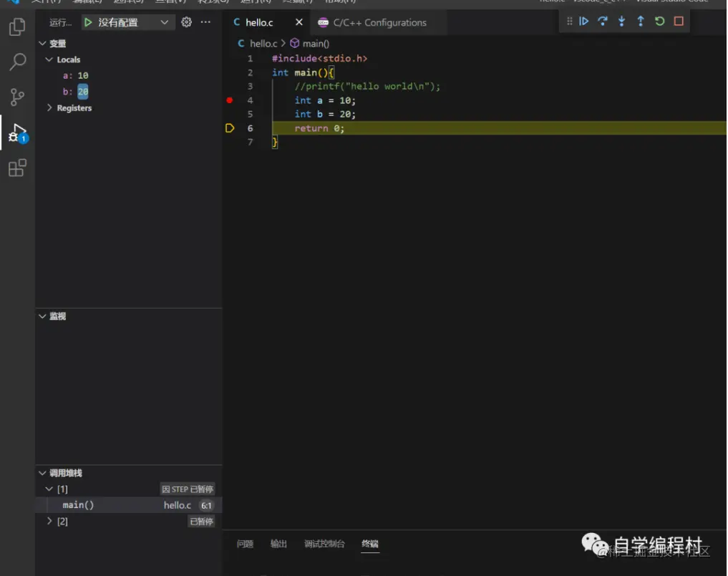The width and height of the screenshot is (728, 576).
Task: Expand the Registers tree node
Action: (x=49, y=107)
